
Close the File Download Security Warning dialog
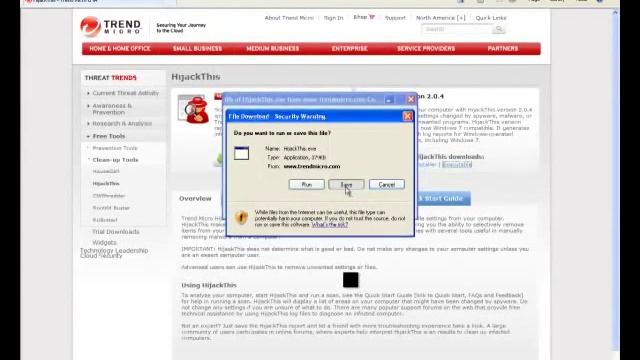click(x=407, y=116)
